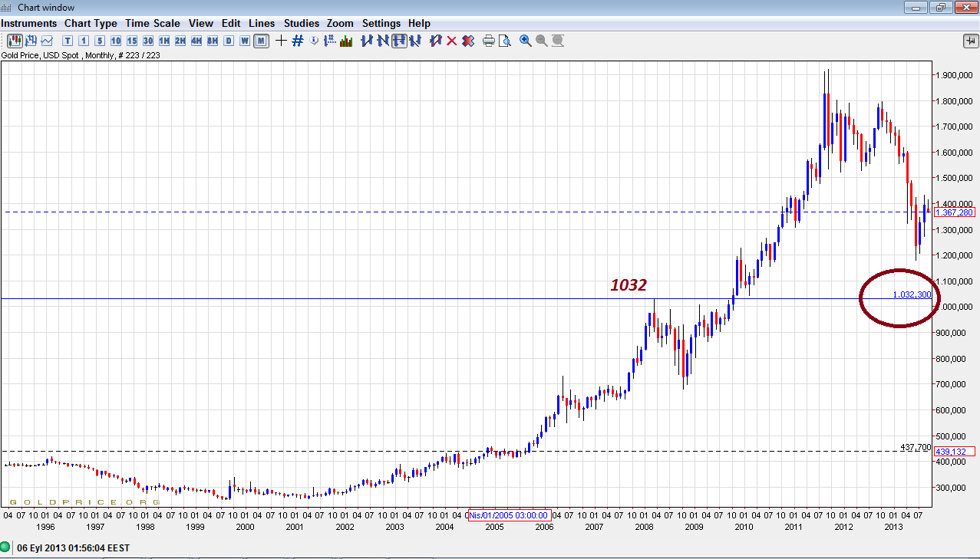Open the Settings menu
This screenshot has width=980, height=559.
click(381, 24)
